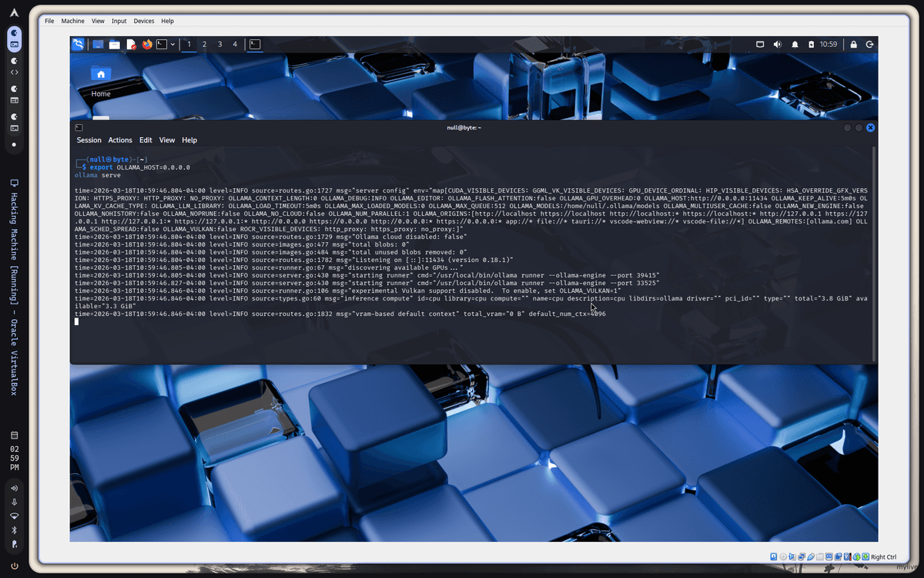924x578 pixels.
Task: Open the Kali dragon applications menu
Action: (x=79, y=44)
